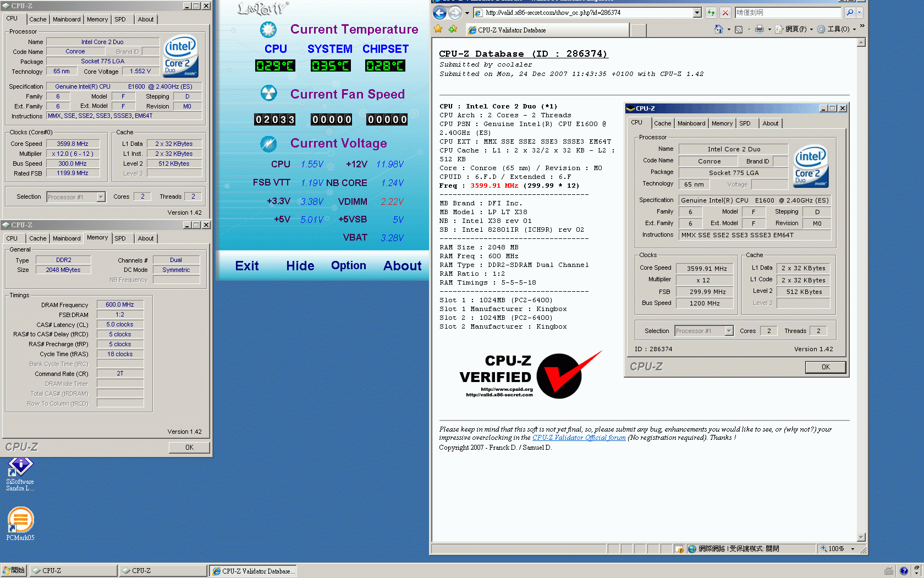Click the Print icon in browser toolbar
924x578 pixels.
click(x=760, y=29)
